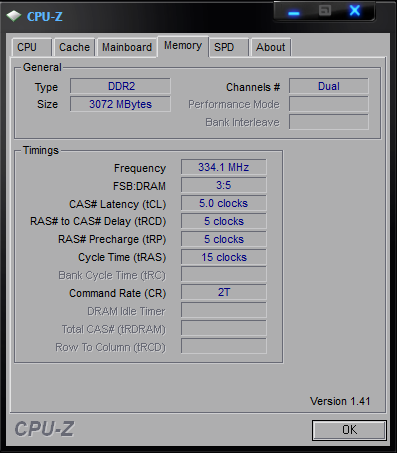
Task: Click the empty Bank Cycle Time field
Action: coord(224,275)
